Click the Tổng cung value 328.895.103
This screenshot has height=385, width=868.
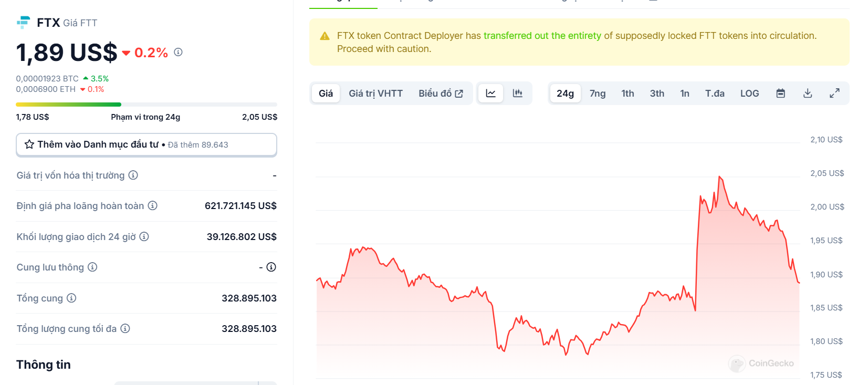(x=249, y=298)
